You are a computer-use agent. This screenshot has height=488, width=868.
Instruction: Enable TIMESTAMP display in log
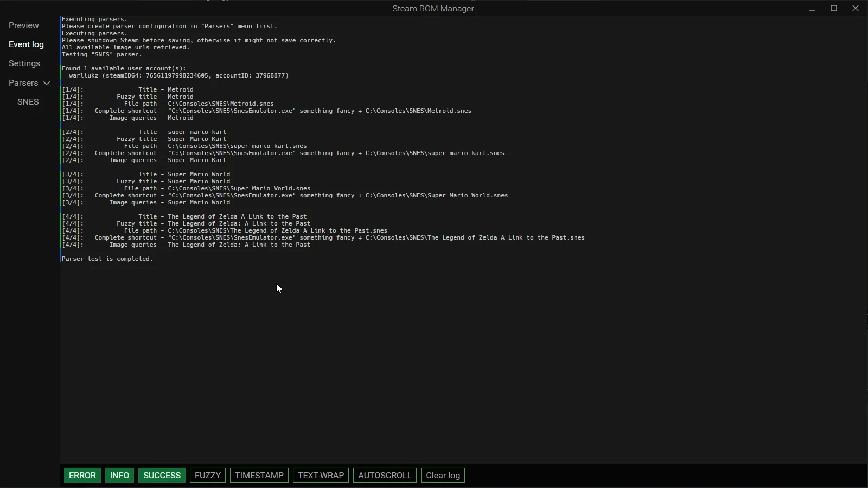259,476
